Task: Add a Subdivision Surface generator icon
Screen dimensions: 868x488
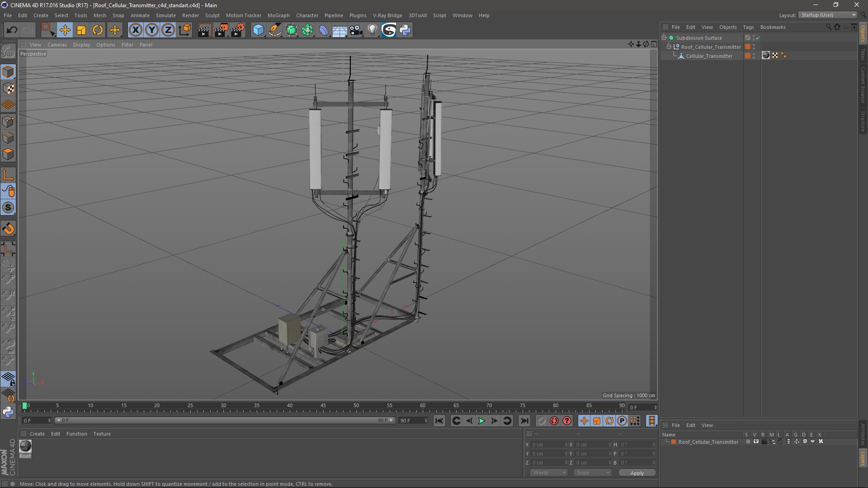Action: [x=291, y=30]
